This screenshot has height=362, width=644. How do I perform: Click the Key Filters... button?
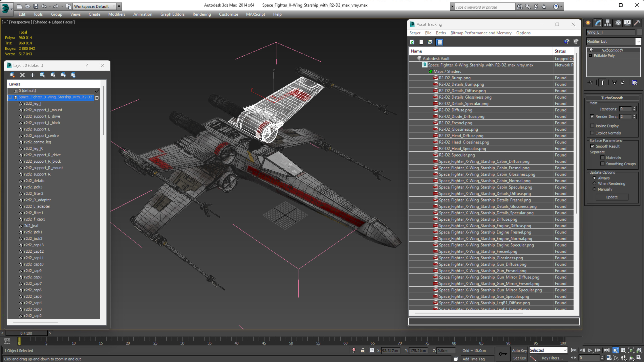pos(553,358)
